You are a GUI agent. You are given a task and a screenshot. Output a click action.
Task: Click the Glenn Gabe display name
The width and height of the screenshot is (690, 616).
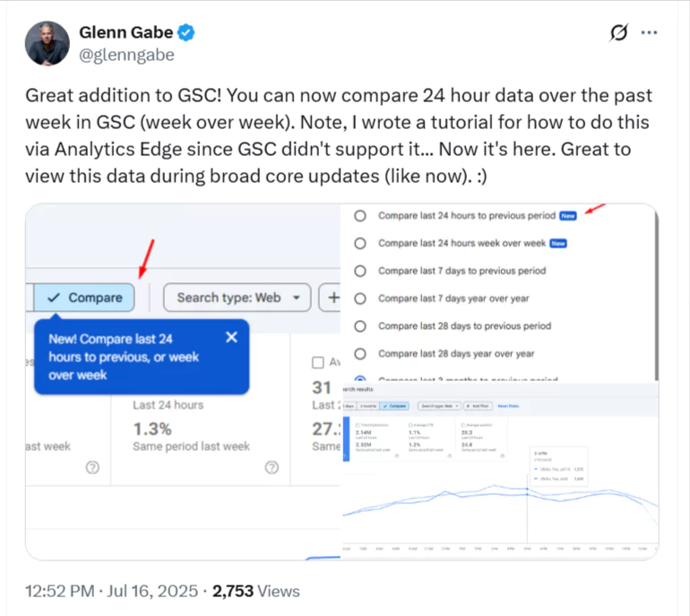click(125, 32)
